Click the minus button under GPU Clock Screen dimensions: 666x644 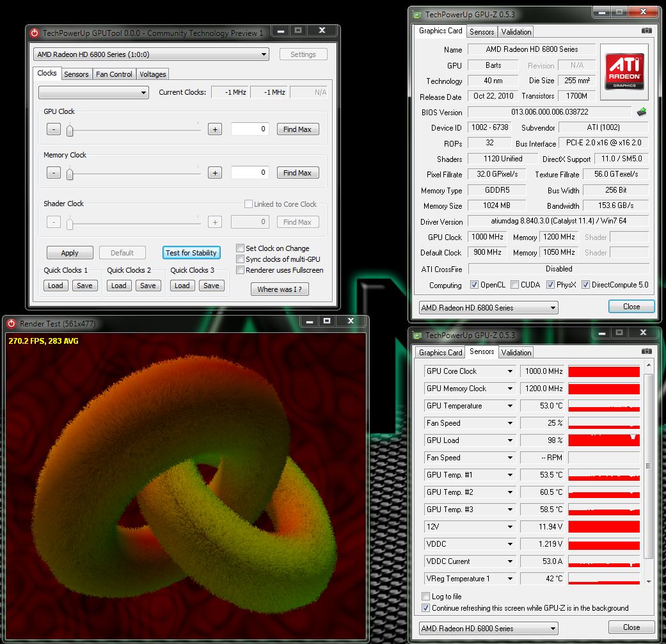coord(54,129)
